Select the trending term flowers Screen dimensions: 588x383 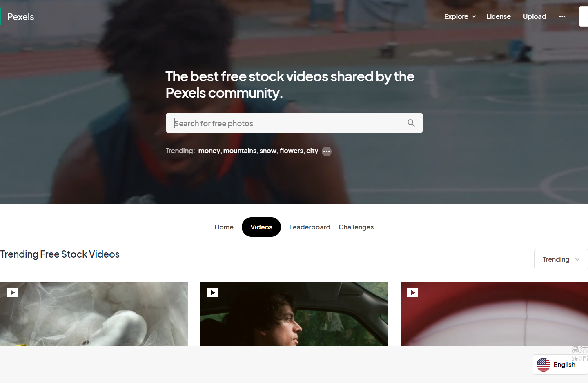click(291, 151)
